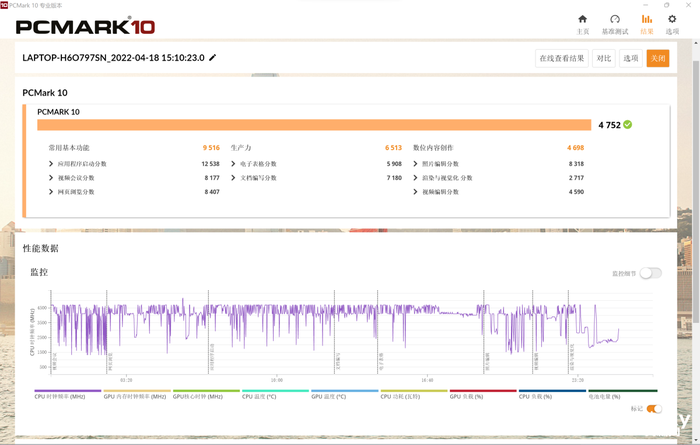
Task: Click the green validity checkmark beside 4 752
Action: [628, 125]
